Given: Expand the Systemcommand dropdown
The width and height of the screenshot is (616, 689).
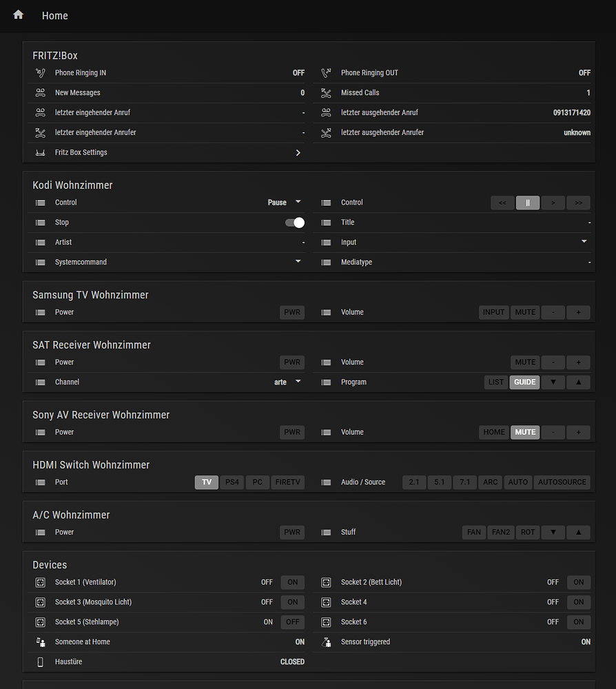Looking at the screenshot, I should click(298, 262).
